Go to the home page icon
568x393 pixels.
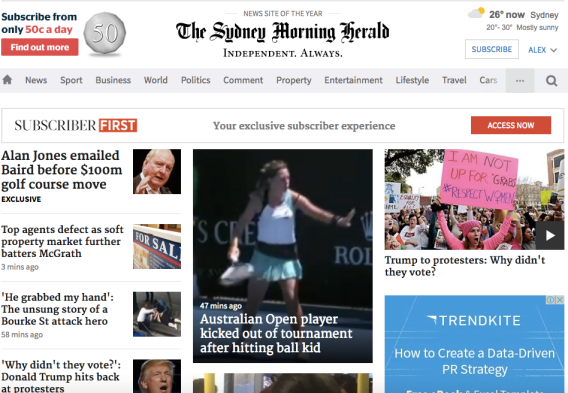click(7, 80)
